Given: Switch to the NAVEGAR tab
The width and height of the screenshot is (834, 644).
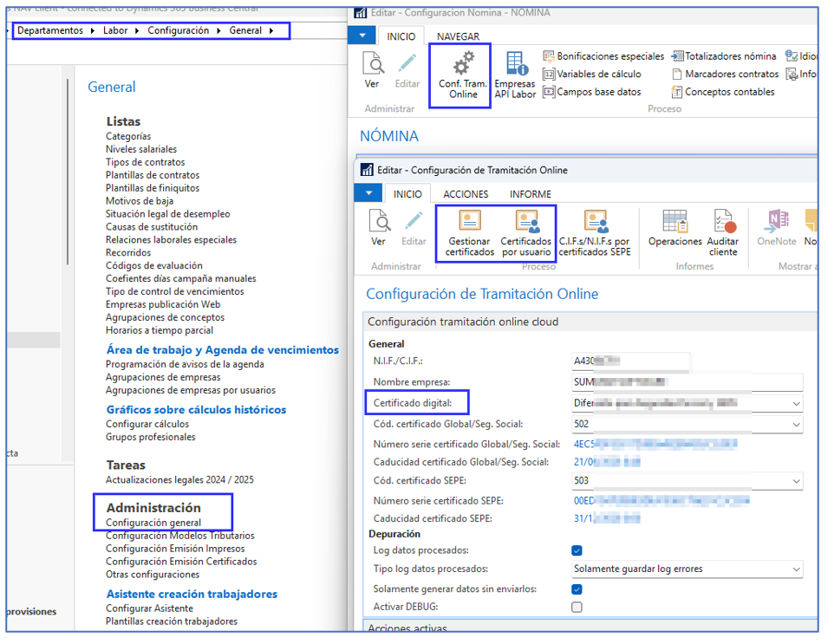Looking at the screenshot, I should coord(458,36).
